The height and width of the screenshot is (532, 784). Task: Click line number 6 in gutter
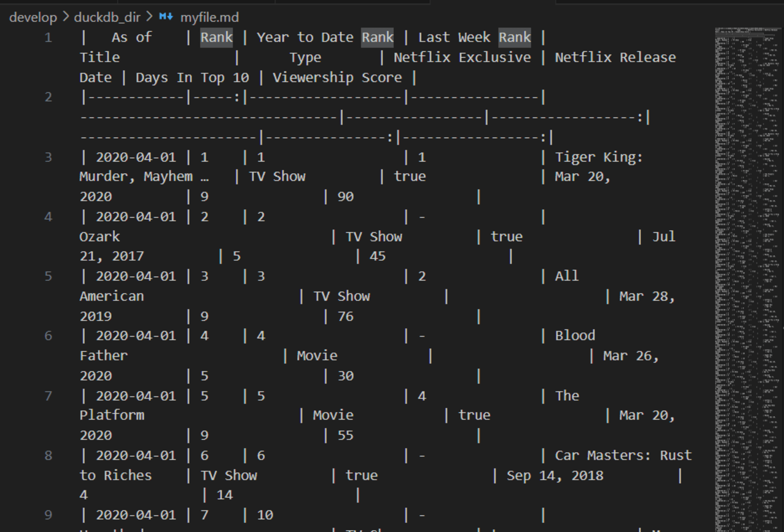click(48, 336)
